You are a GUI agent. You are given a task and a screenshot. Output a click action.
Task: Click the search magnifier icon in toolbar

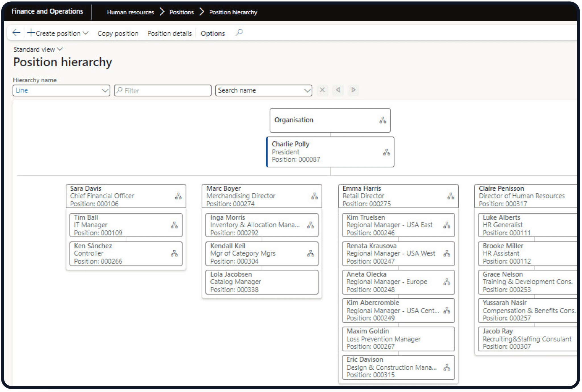[x=239, y=33]
